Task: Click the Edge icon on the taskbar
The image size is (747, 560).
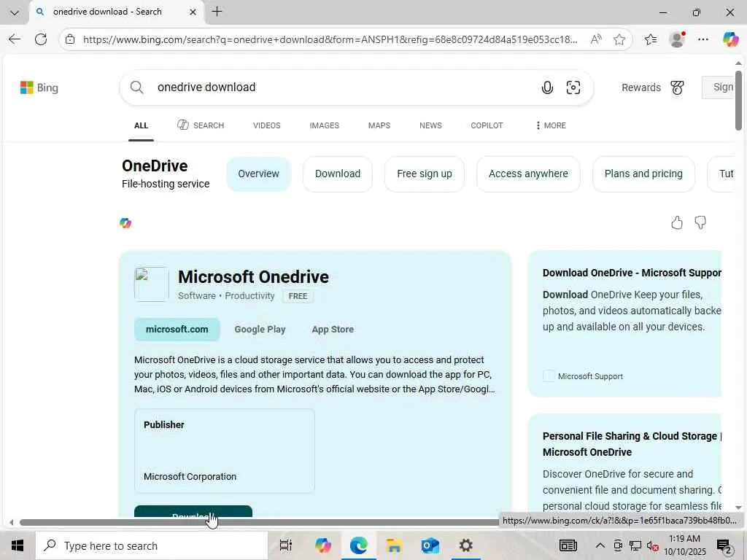Action: [x=358, y=545]
